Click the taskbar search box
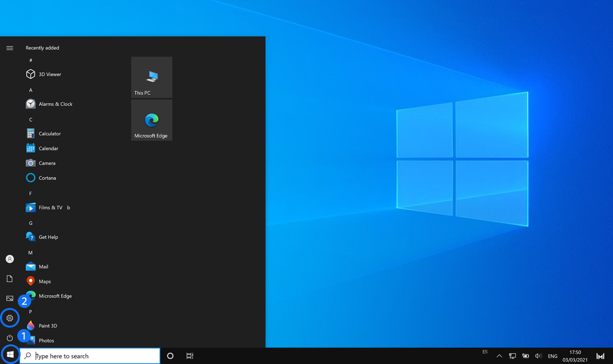Screen dimensions: 613x364 [x=91, y=356]
